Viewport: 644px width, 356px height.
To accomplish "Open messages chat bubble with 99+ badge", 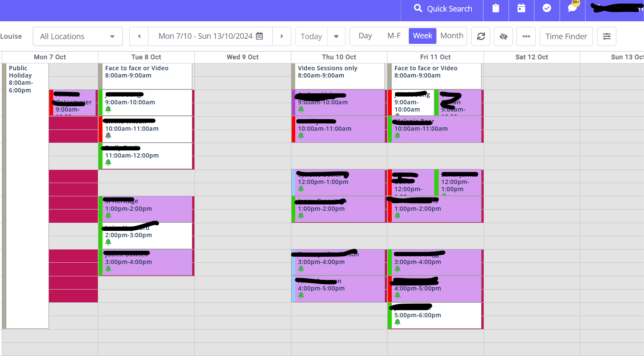I will tap(573, 9).
